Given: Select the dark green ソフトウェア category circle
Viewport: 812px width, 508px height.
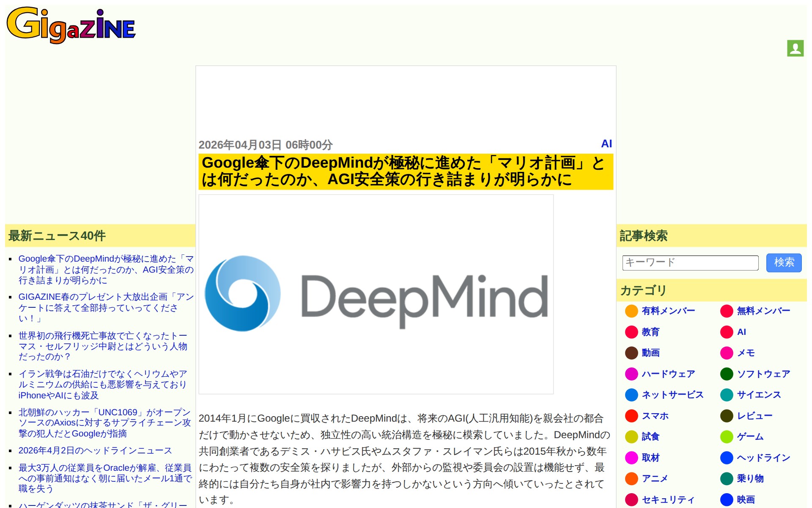Looking at the screenshot, I should click(727, 374).
